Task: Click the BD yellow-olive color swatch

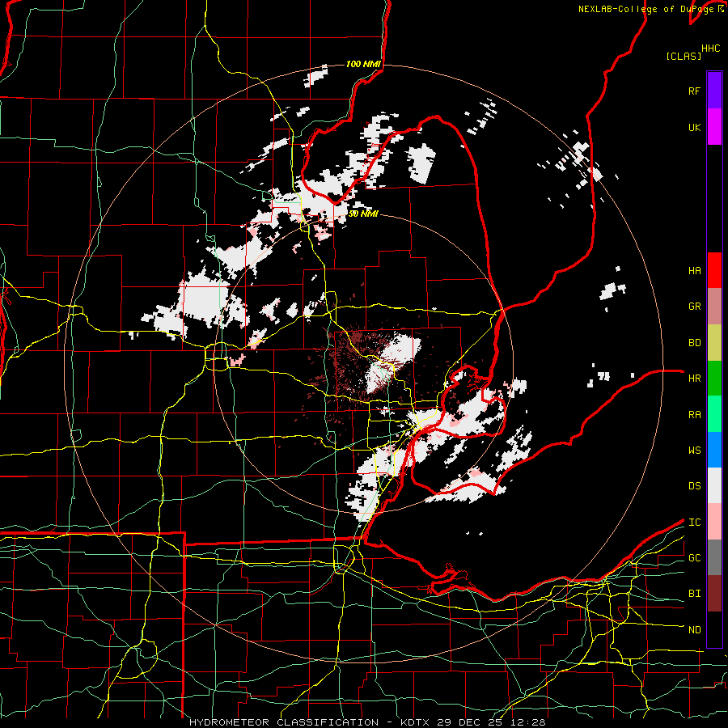Action: tap(714, 343)
